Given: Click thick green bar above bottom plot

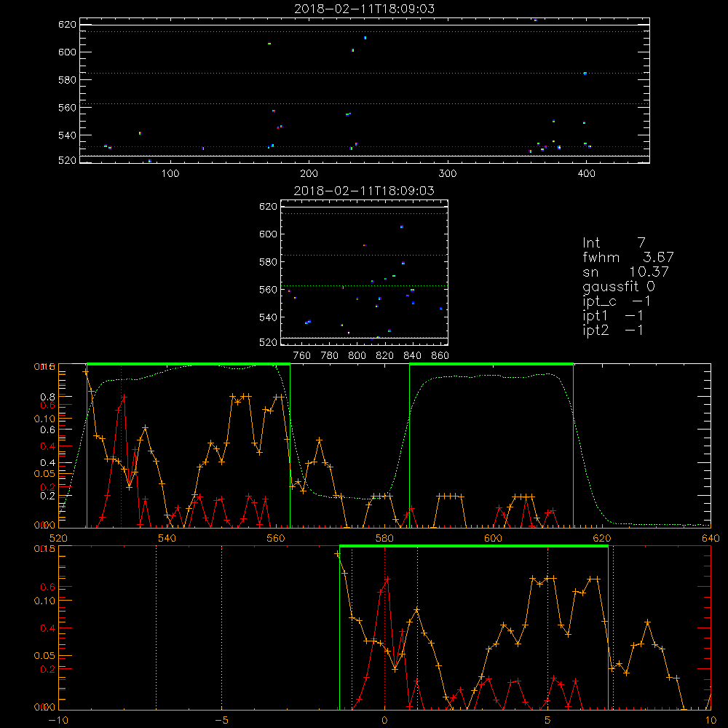Looking at the screenshot, I should [474, 546].
